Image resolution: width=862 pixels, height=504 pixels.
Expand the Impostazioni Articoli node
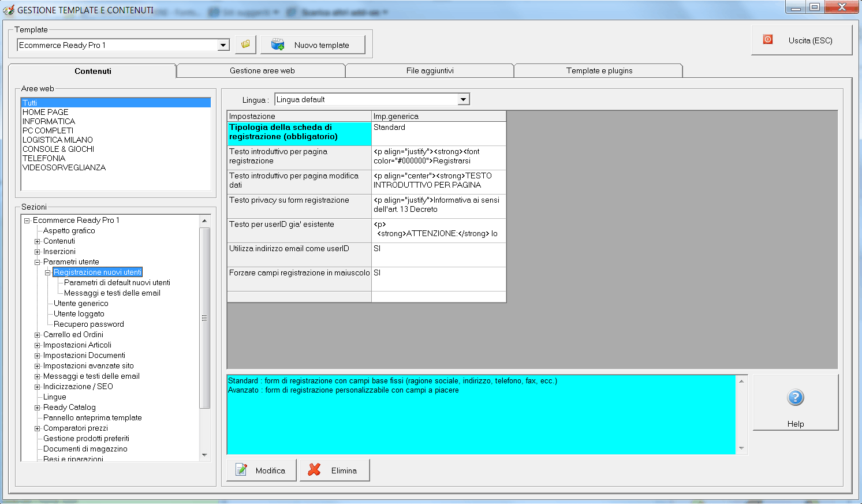pyautogui.click(x=37, y=345)
